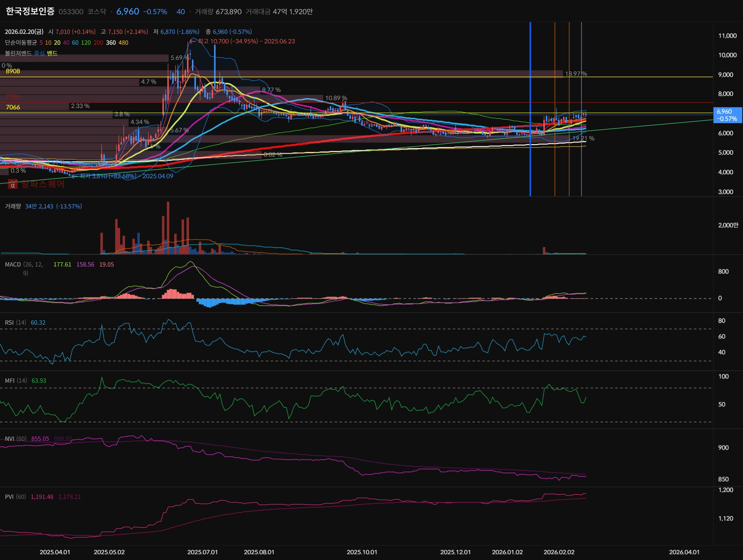Open the 단순이동평균 indicator settings
Viewport: 743px width, 560px height.
click(x=21, y=43)
